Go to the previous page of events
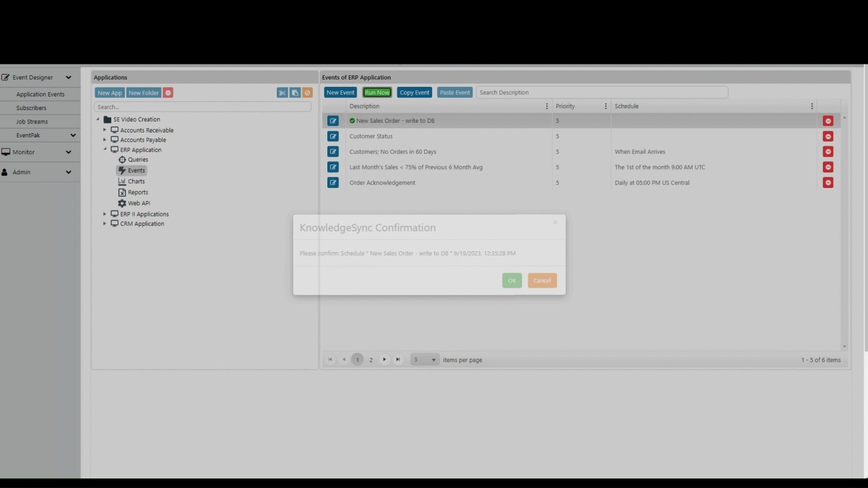Viewport: 868px width, 488px height. 344,360
